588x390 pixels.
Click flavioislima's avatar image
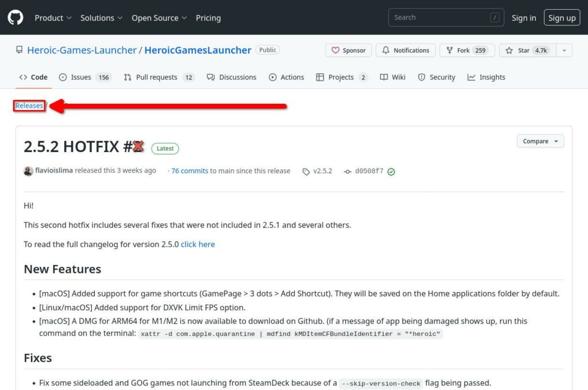click(28, 171)
